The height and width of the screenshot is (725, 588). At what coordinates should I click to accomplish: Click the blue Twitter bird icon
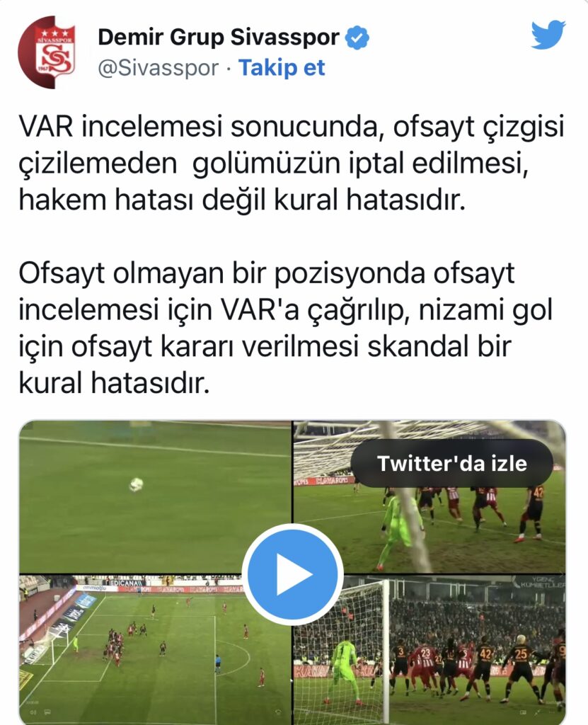click(548, 35)
